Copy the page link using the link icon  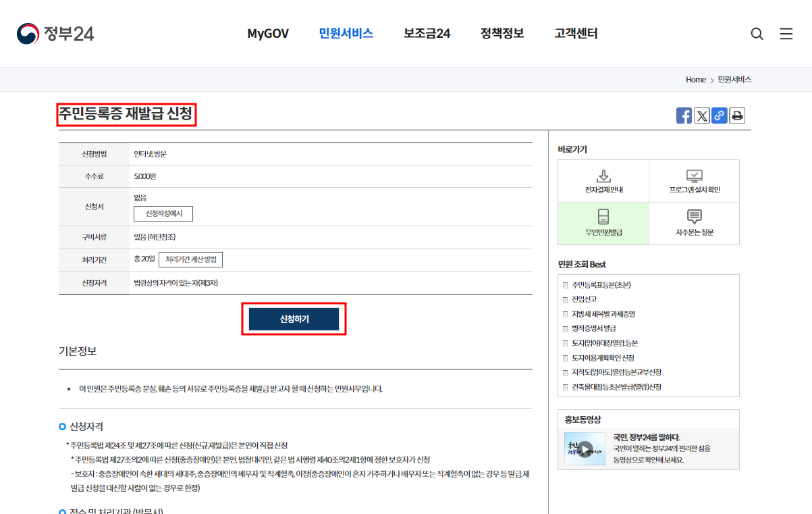[719, 115]
